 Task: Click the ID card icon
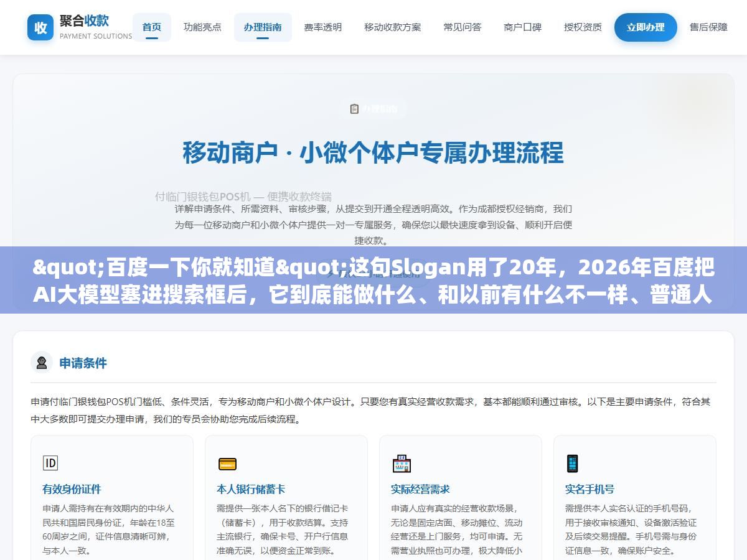(50, 463)
